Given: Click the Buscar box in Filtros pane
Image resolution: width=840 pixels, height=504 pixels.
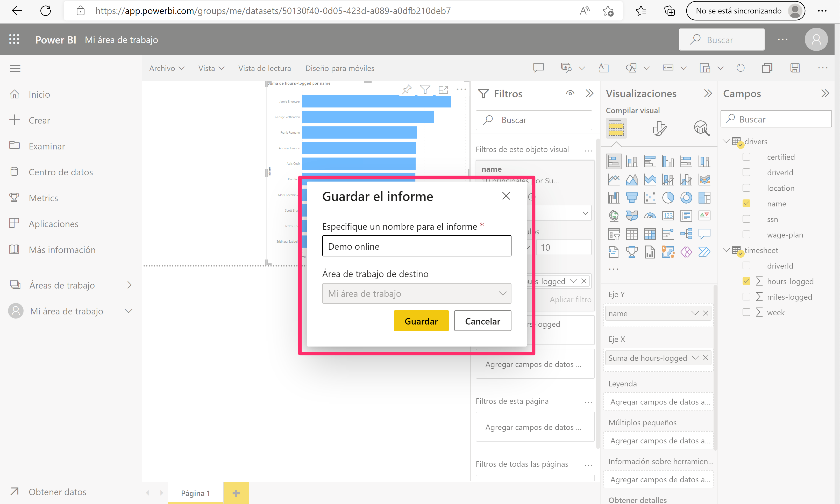Looking at the screenshot, I should click(x=534, y=120).
